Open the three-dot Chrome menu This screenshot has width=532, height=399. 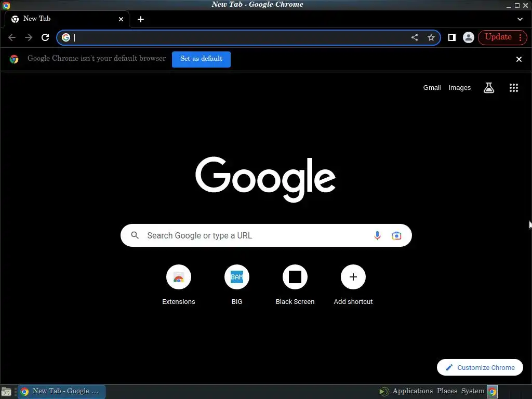pos(520,37)
